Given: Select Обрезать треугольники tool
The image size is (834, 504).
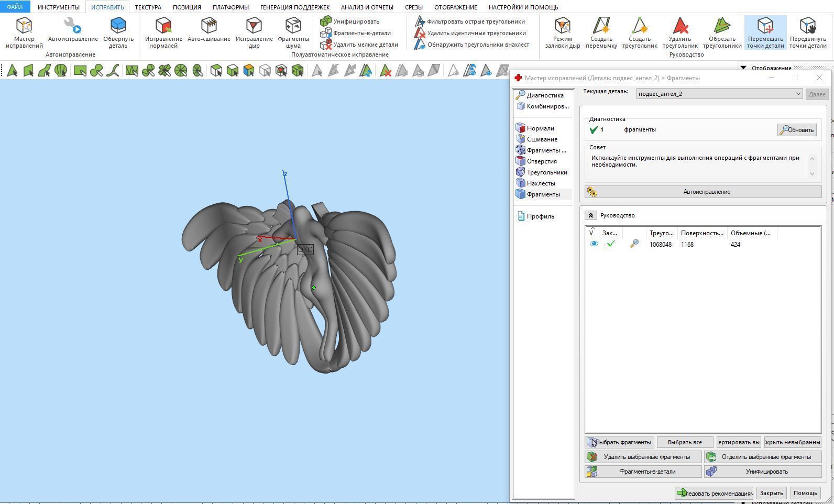Looking at the screenshot, I should [x=722, y=32].
